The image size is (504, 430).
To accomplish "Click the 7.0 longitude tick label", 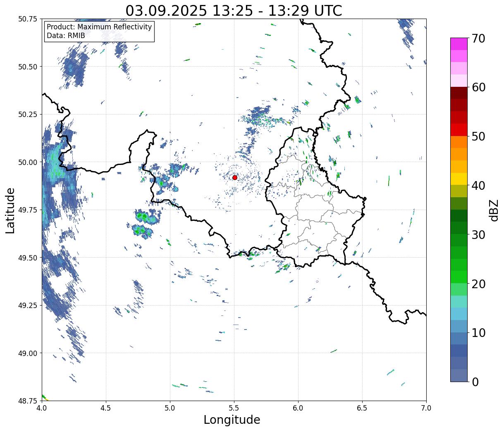I will click(426, 408).
